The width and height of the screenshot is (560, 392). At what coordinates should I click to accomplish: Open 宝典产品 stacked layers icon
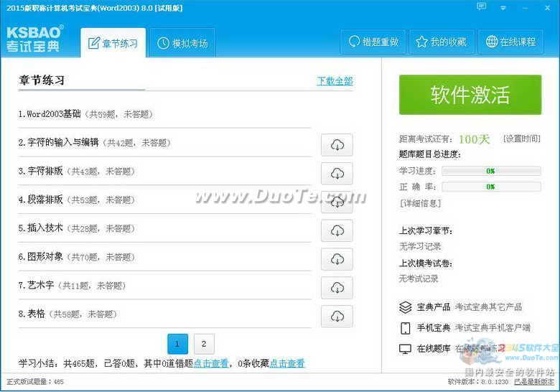pos(406,307)
